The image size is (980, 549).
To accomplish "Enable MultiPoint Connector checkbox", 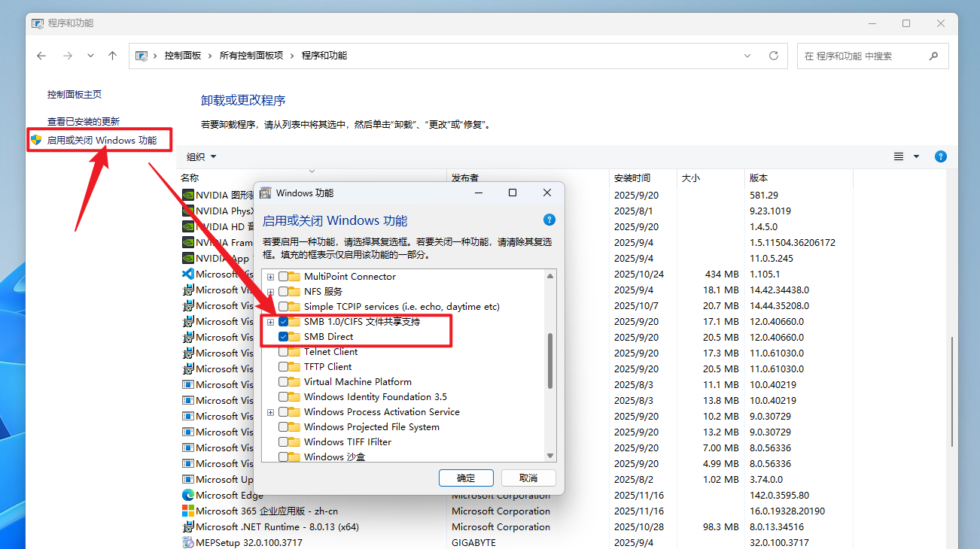I will (x=284, y=276).
